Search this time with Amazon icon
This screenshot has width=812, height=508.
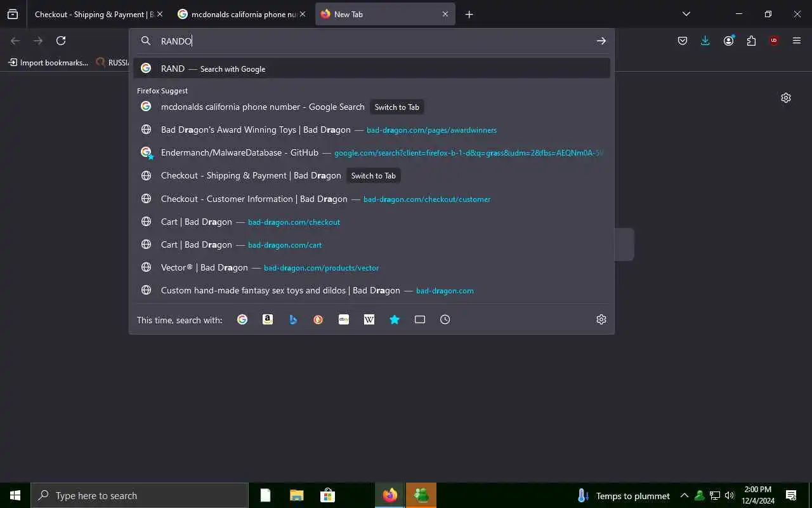[268, 319]
